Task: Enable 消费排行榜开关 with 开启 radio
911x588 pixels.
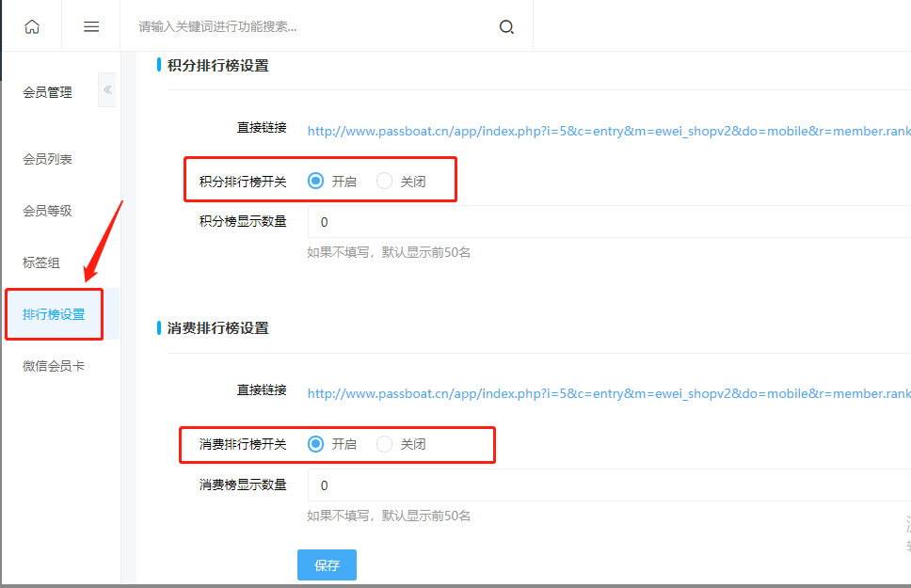Action: pos(315,444)
